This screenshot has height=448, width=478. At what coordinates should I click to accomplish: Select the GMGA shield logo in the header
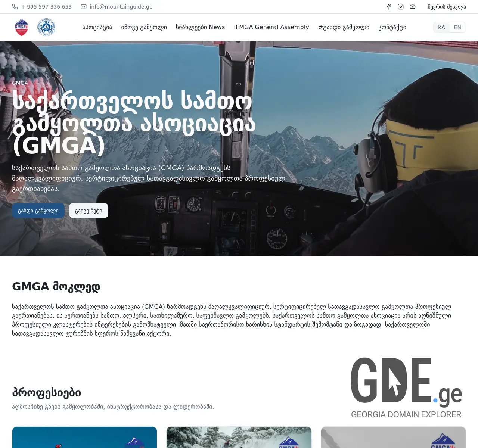coord(21,27)
